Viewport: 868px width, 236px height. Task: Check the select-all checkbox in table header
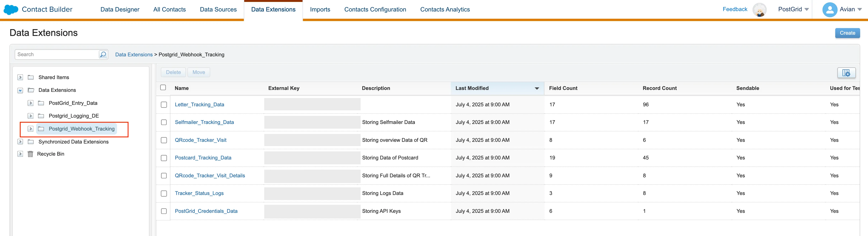[163, 88]
